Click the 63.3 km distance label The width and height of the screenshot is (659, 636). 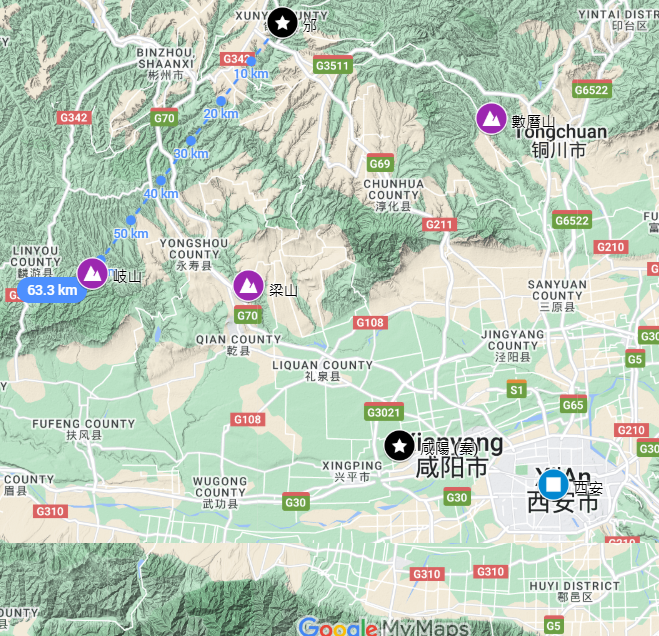pos(52,290)
